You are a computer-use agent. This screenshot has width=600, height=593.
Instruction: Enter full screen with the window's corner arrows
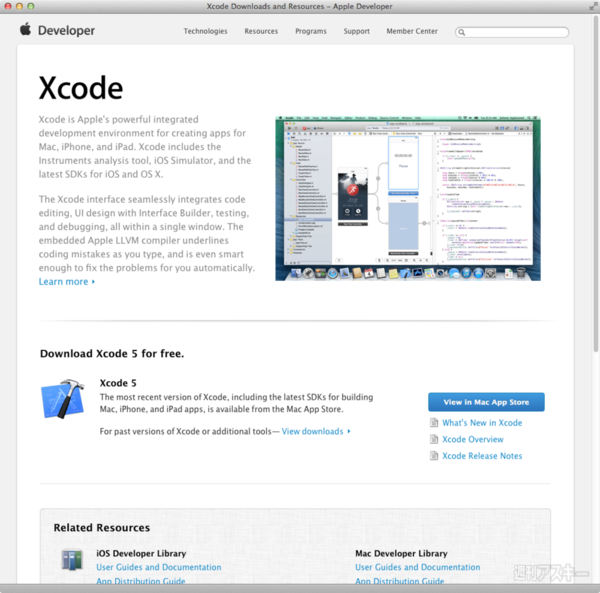point(593,6)
